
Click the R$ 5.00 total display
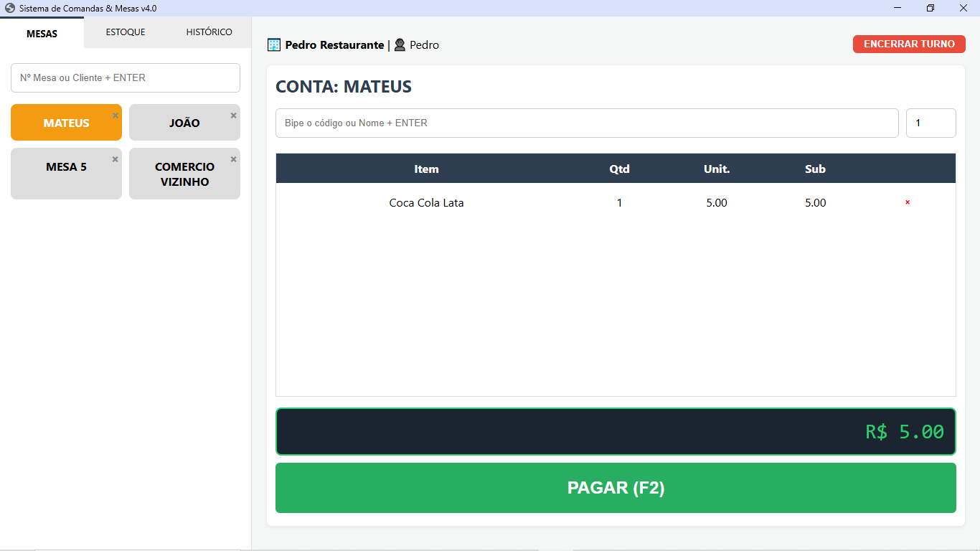(616, 432)
